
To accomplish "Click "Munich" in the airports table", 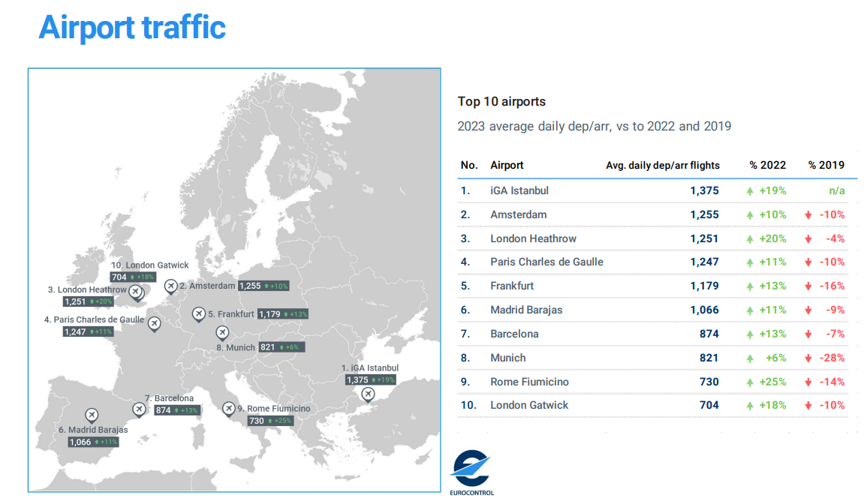I will point(507,358).
